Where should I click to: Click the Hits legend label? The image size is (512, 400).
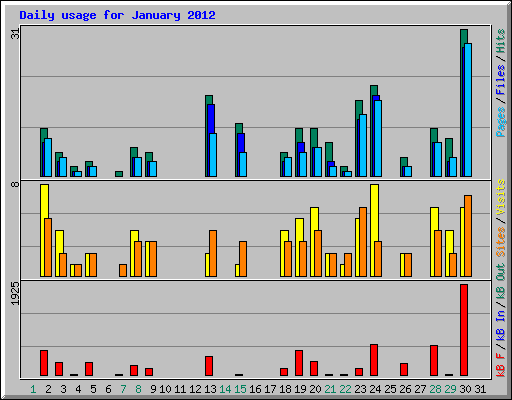click(501, 41)
